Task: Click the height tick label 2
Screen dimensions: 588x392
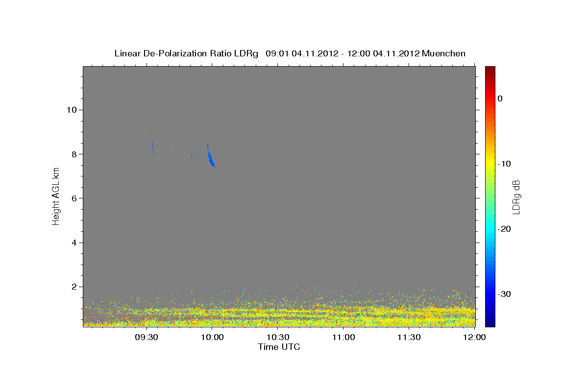Action: point(73,287)
